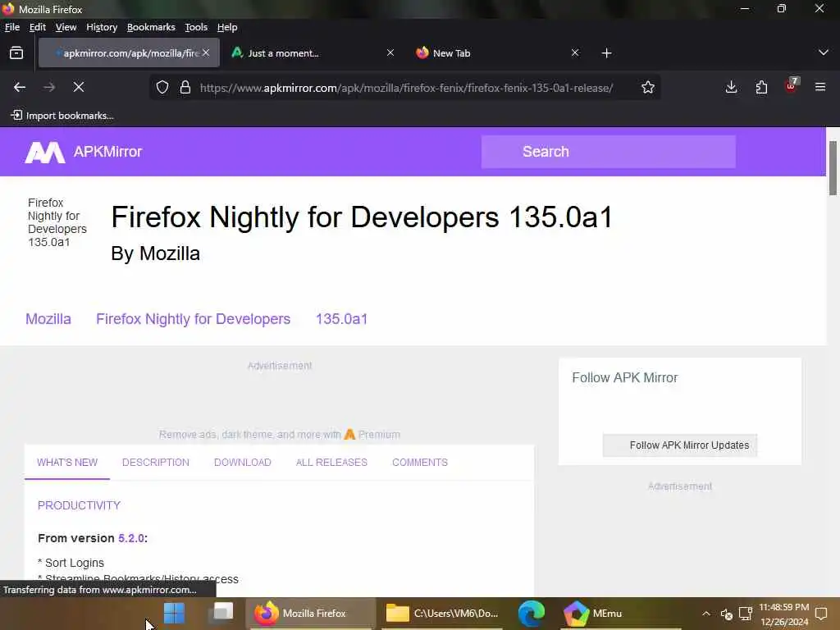Select the DESCRIPTION tab
This screenshot has height=630, width=840.
point(155,463)
